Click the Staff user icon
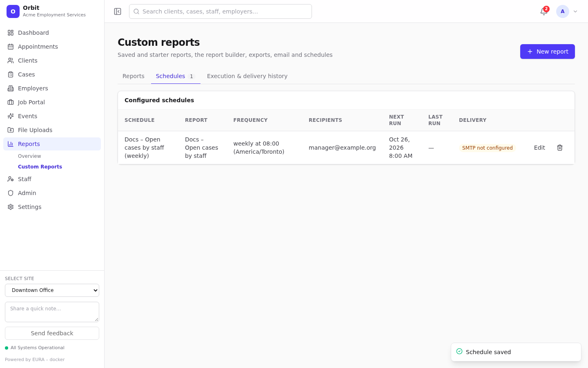 click(x=11, y=179)
